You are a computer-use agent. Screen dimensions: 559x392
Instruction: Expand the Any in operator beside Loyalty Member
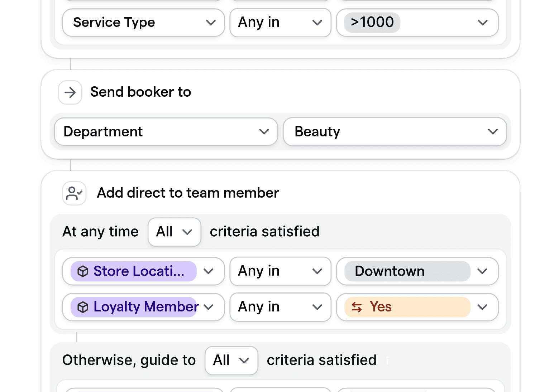tap(317, 307)
